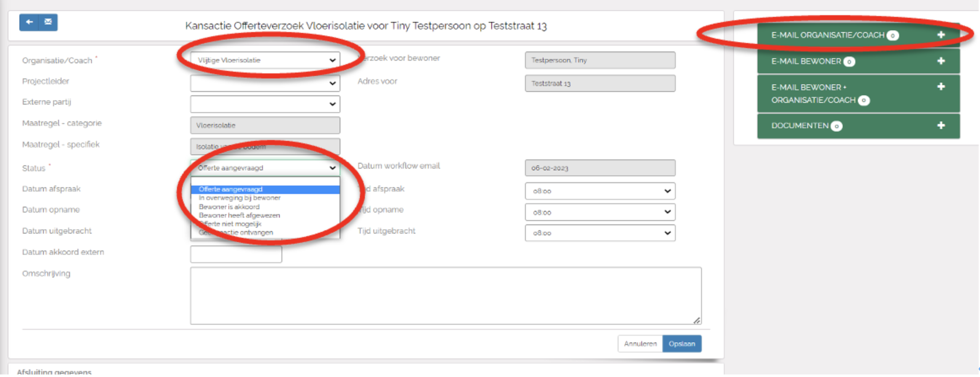The height and width of the screenshot is (377, 980).
Task: Open the Externe partij dropdown
Action: tap(265, 104)
